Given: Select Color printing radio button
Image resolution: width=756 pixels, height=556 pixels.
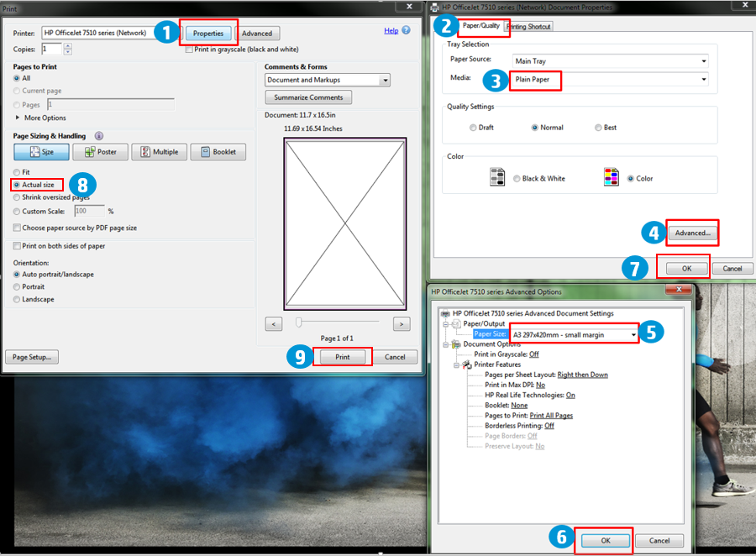Looking at the screenshot, I should [x=631, y=178].
